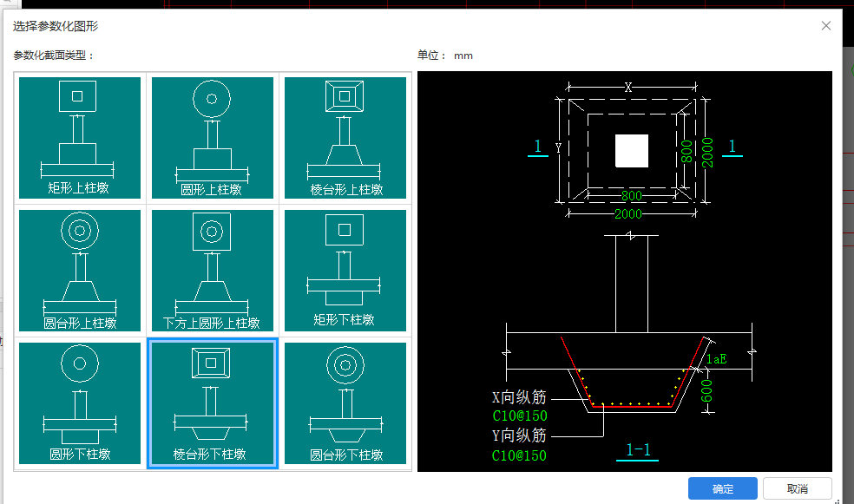Screen dimensions: 854x504
Task: Choose the 矩形下柱墩 section thumbnail
Action: click(345, 271)
